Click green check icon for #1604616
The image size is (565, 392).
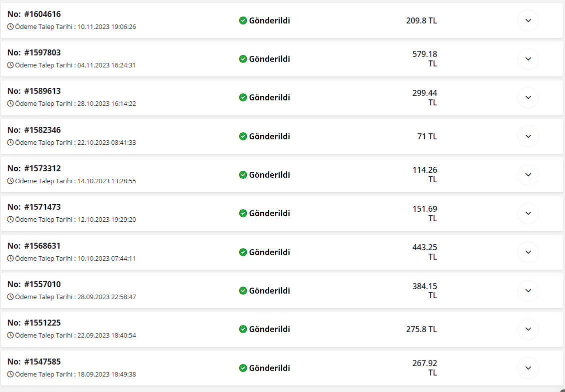tap(243, 20)
